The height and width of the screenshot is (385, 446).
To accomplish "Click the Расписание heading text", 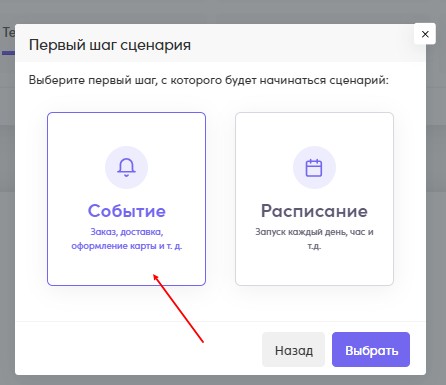I will 314,211.
